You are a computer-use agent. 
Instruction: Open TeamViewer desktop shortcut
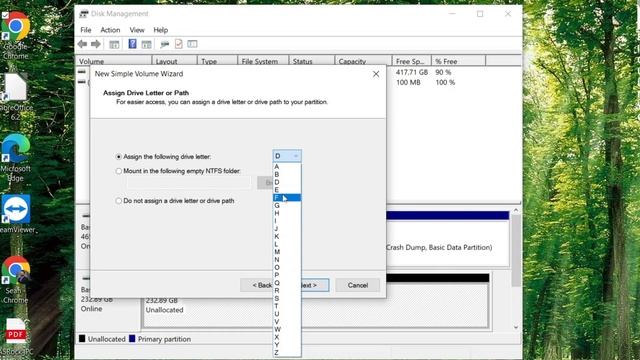[16, 214]
